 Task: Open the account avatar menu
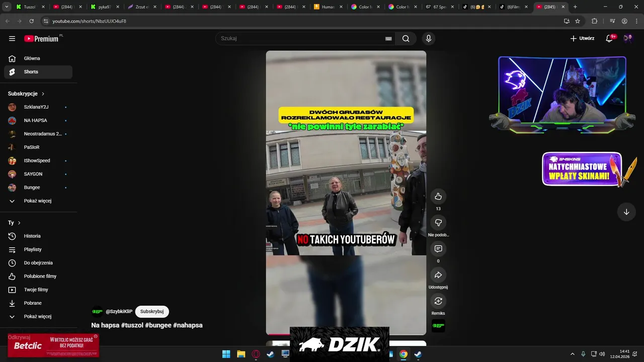(x=628, y=38)
